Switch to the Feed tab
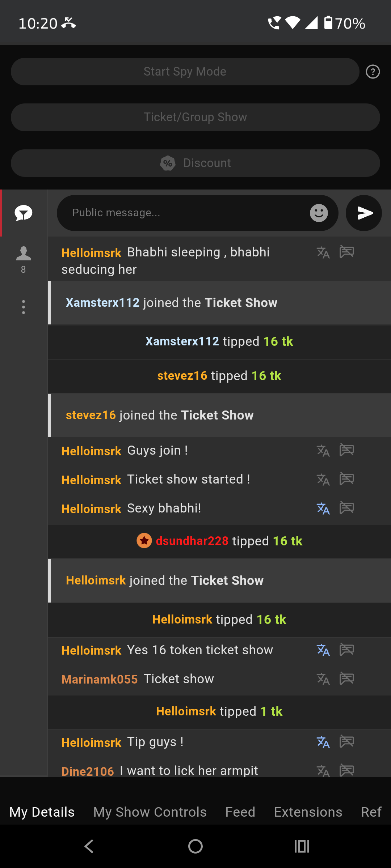The height and width of the screenshot is (868, 391). 240,812
